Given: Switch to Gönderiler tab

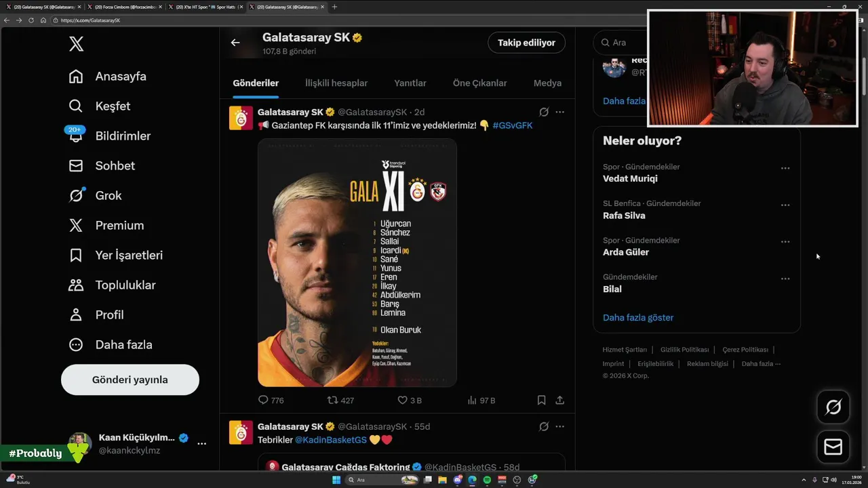Looking at the screenshot, I should [x=256, y=83].
